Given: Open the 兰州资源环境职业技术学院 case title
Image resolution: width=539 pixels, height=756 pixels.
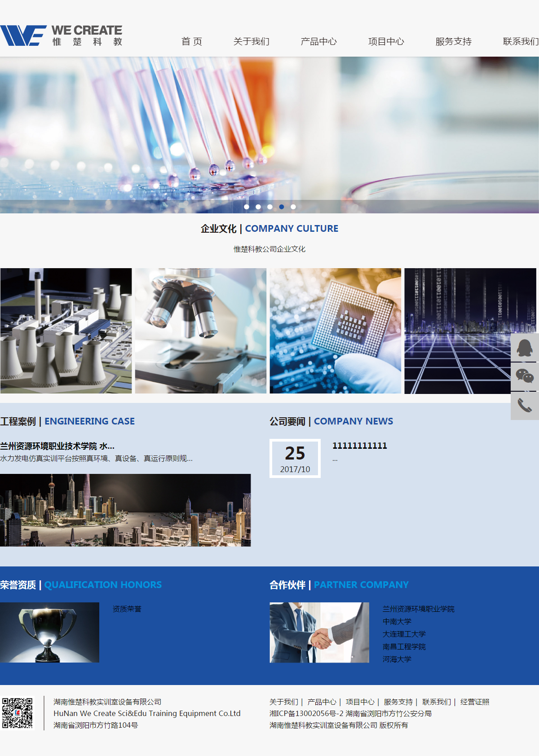Looking at the screenshot, I should tap(57, 446).
